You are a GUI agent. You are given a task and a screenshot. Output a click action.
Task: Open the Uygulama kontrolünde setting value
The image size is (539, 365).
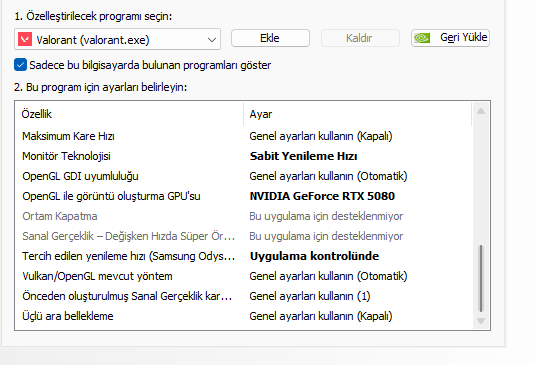pos(314,256)
